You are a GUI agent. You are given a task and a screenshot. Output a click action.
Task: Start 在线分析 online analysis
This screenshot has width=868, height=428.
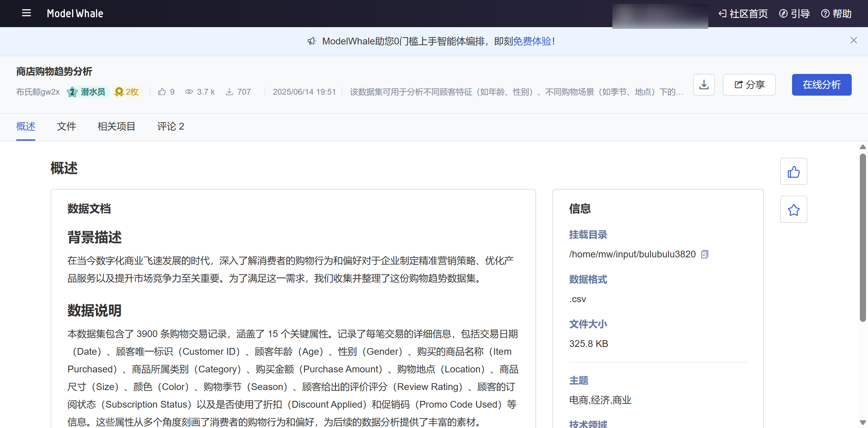pos(821,85)
